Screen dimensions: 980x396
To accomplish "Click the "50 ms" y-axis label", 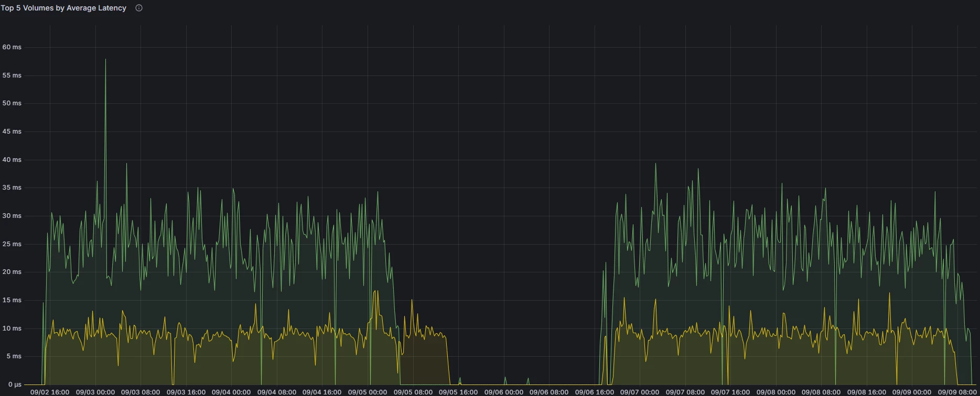I will tap(12, 103).
